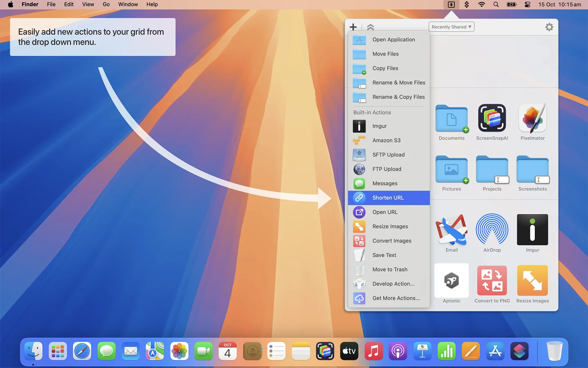Click the Dropzone menu bar icon

451,5
